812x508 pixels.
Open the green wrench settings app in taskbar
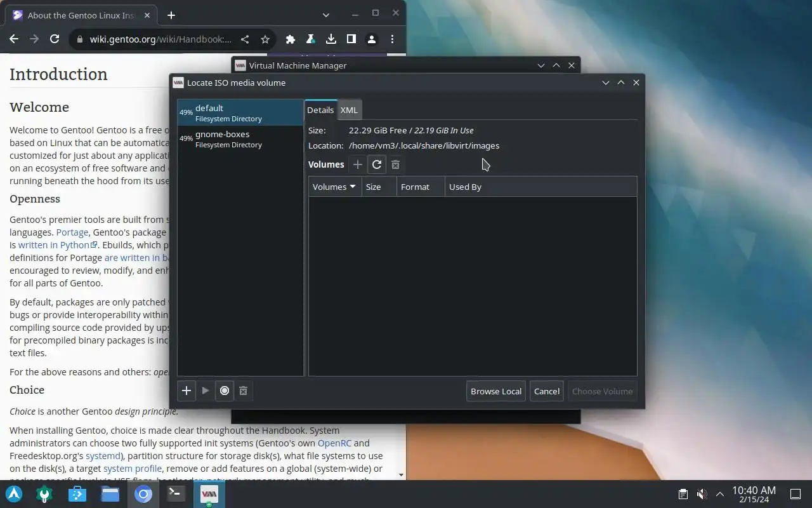(44, 494)
